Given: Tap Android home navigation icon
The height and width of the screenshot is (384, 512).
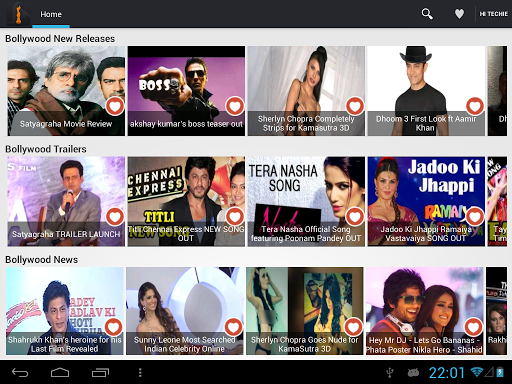Looking at the screenshot, I should pos(60,373).
